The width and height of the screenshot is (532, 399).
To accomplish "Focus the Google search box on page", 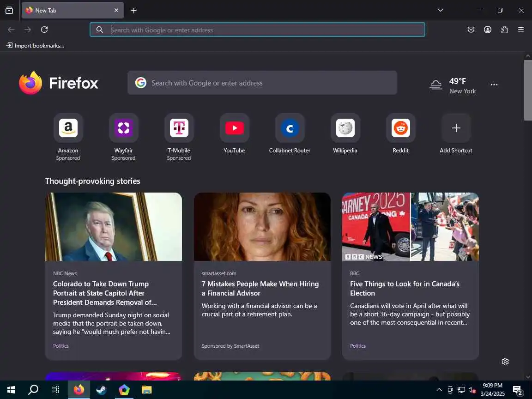I will [262, 83].
